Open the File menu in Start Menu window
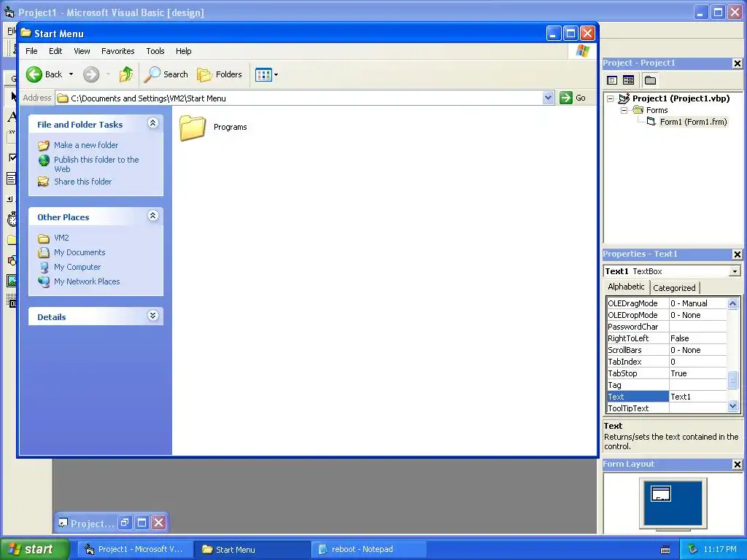Viewport: 747px width, 560px height. point(31,51)
